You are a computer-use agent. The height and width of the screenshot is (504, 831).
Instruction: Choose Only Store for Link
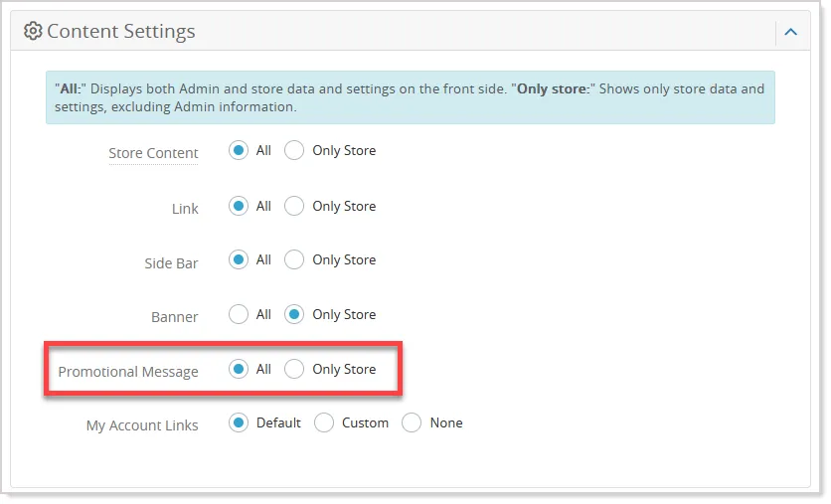294,206
